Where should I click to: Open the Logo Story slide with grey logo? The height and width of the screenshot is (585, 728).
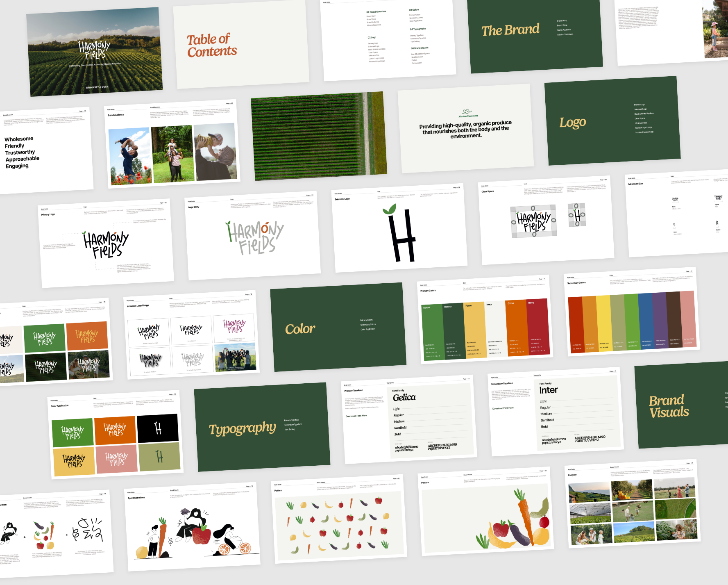coord(252,235)
